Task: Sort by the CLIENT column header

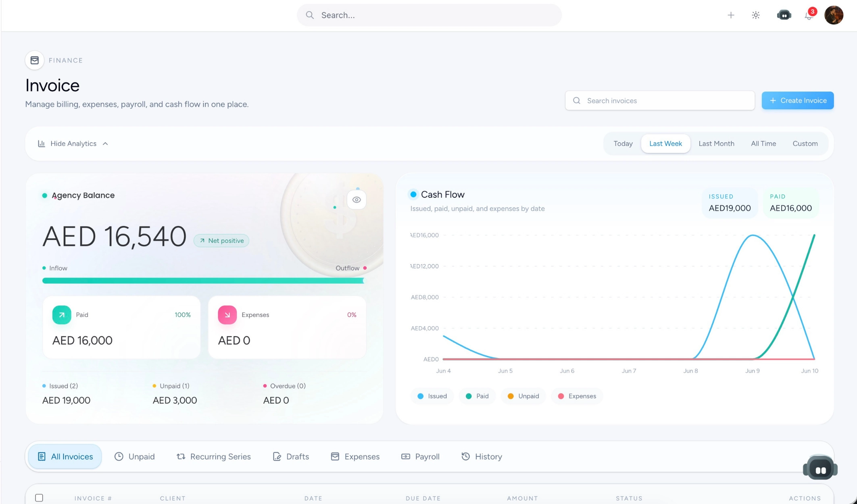Action: [x=173, y=498]
